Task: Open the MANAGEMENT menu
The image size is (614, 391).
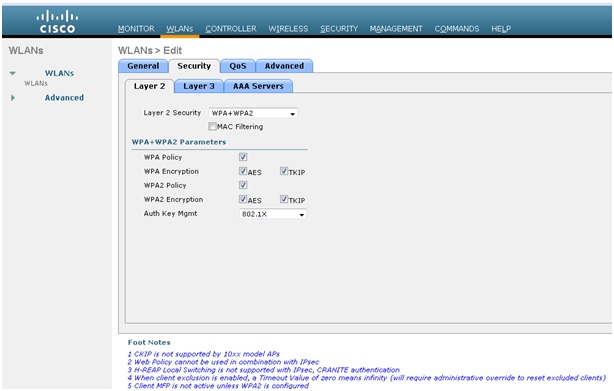Action: click(x=396, y=29)
